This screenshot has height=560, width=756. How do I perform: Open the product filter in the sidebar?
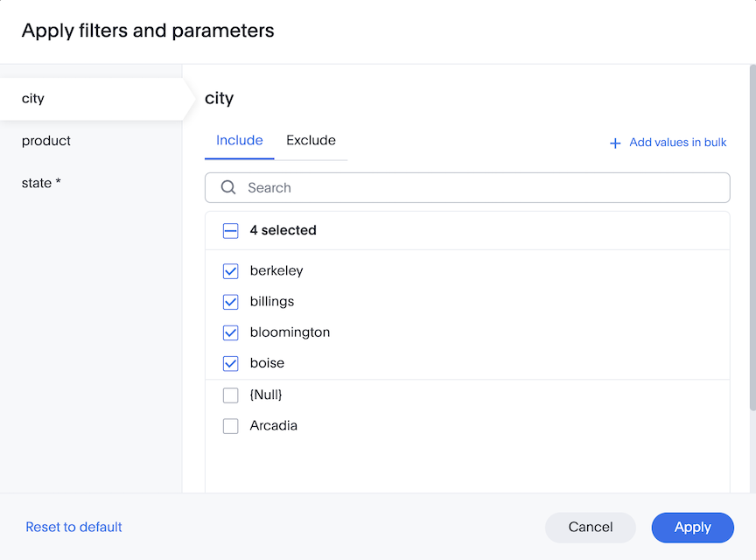coord(45,141)
